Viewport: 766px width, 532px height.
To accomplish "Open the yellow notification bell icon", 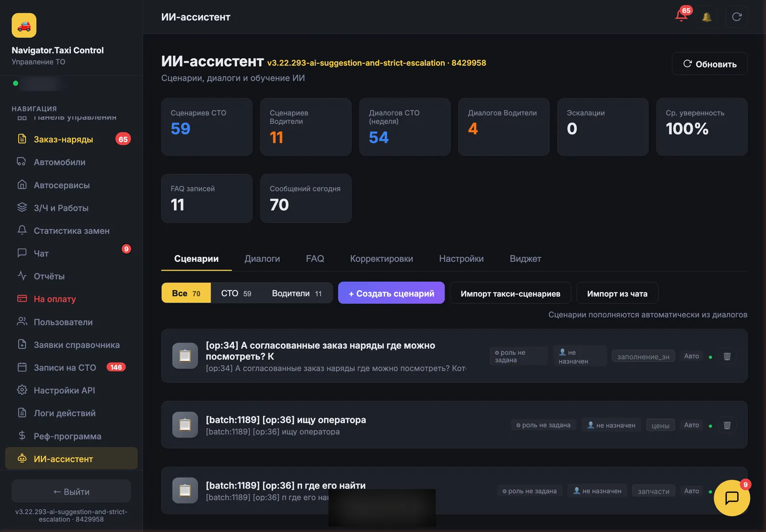I will click(x=706, y=17).
